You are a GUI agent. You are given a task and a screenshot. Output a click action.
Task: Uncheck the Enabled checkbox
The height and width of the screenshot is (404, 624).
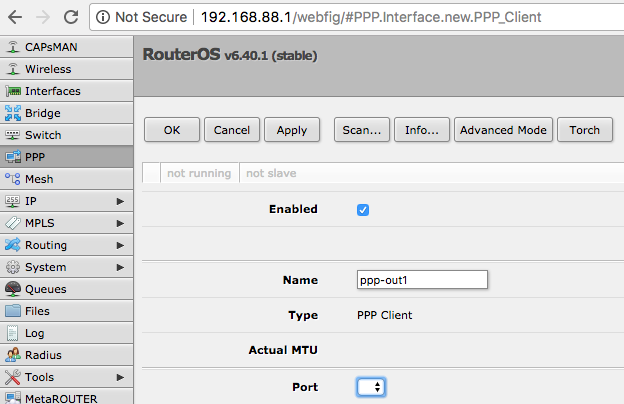point(363,210)
